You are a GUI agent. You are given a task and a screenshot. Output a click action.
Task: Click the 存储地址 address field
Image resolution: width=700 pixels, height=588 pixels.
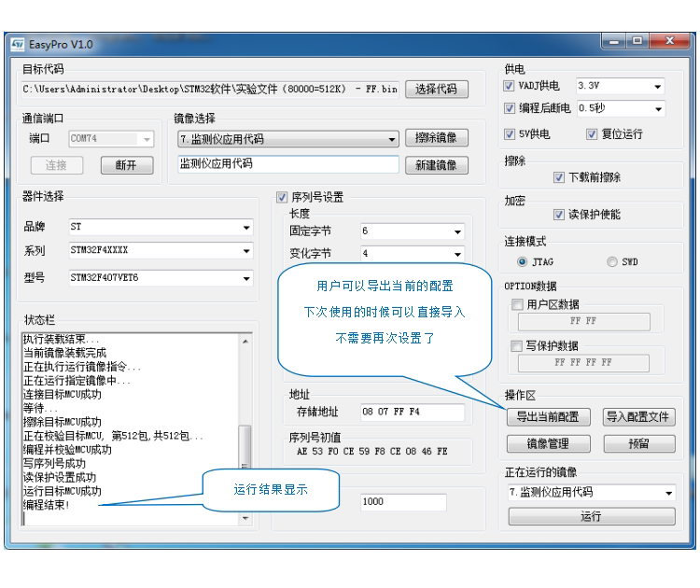pos(413,413)
